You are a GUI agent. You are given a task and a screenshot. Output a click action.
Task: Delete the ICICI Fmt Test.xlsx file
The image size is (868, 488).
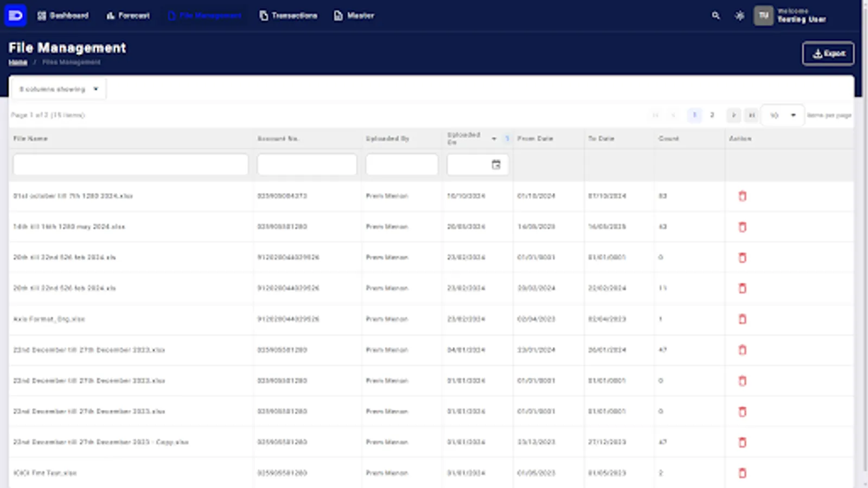point(742,473)
